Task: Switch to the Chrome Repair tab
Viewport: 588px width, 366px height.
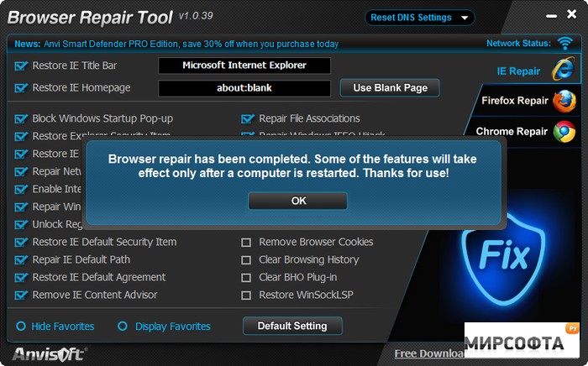Action: [x=512, y=131]
